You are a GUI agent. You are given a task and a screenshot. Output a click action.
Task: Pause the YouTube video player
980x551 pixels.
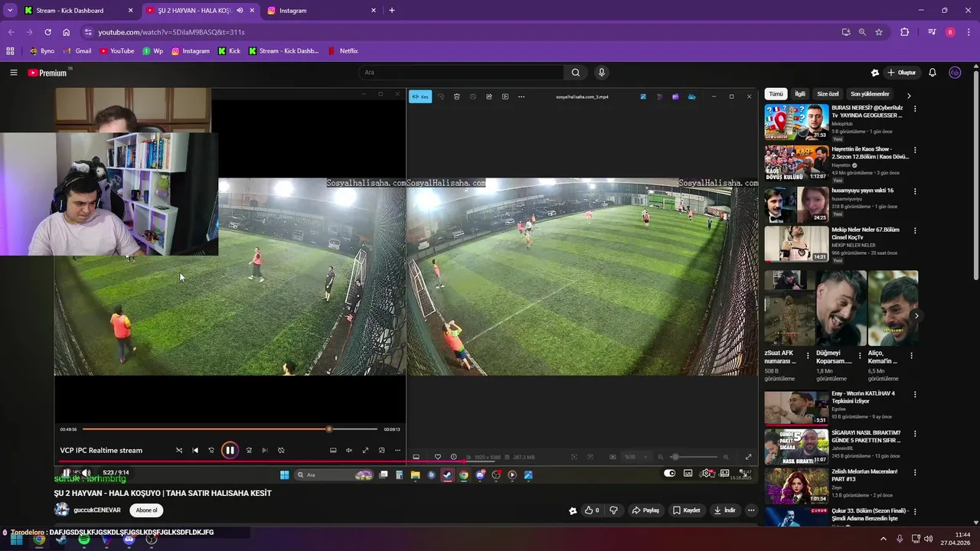(67, 473)
